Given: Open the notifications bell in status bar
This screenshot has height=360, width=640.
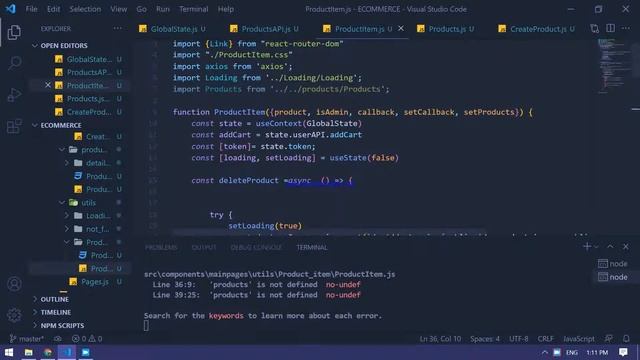Looking at the screenshot, I should click(x=626, y=339).
